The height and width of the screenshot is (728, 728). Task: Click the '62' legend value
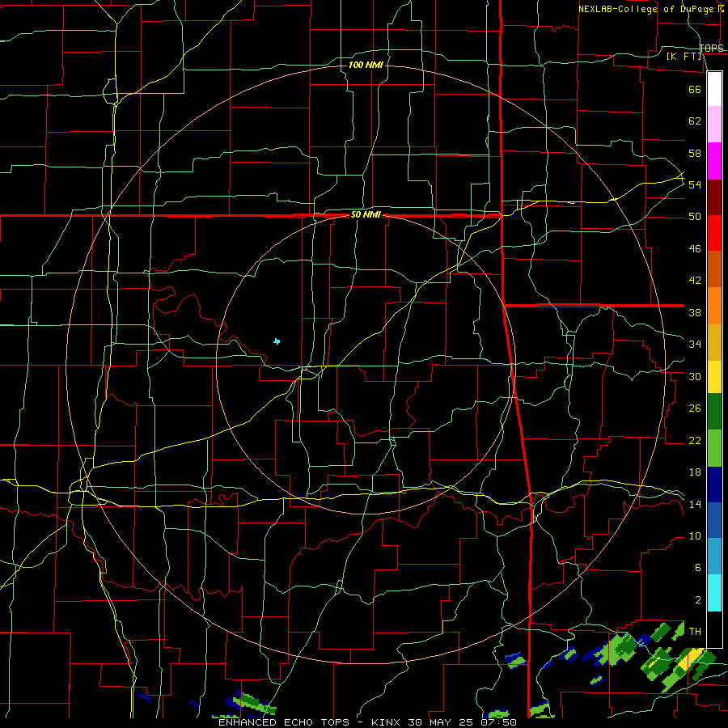(695, 121)
